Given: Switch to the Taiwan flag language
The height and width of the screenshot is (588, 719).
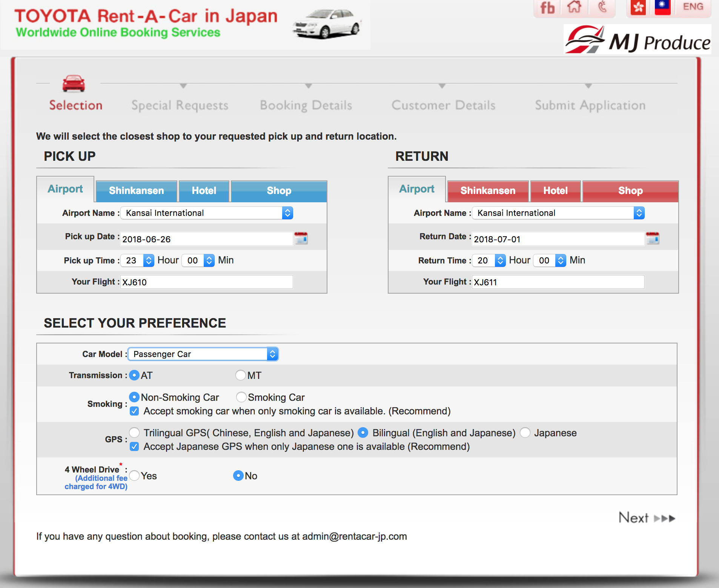Looking at the screenshot, I should click(662, 7).
